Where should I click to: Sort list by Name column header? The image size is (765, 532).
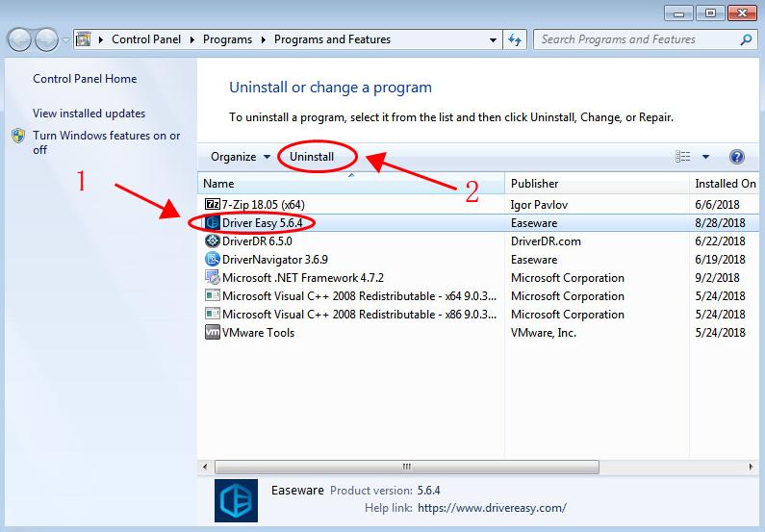(x=351, y=184)
